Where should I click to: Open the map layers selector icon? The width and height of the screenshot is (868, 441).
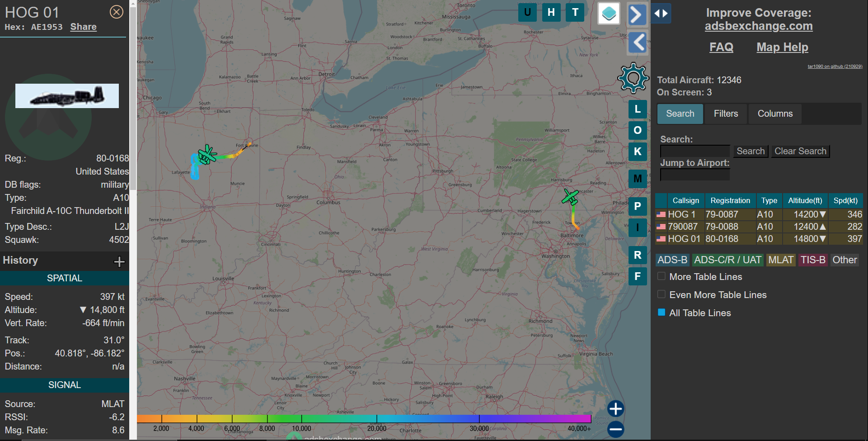(609, 13)
